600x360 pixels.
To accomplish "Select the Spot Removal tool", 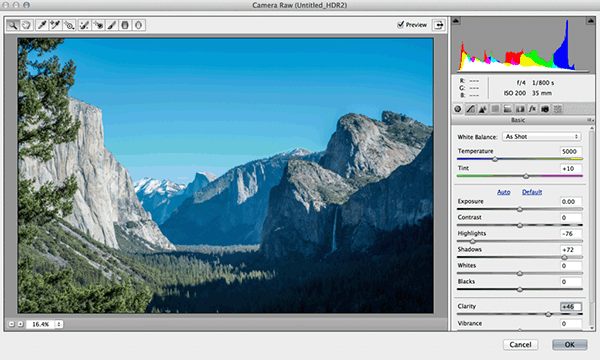I will coord(84,25).
